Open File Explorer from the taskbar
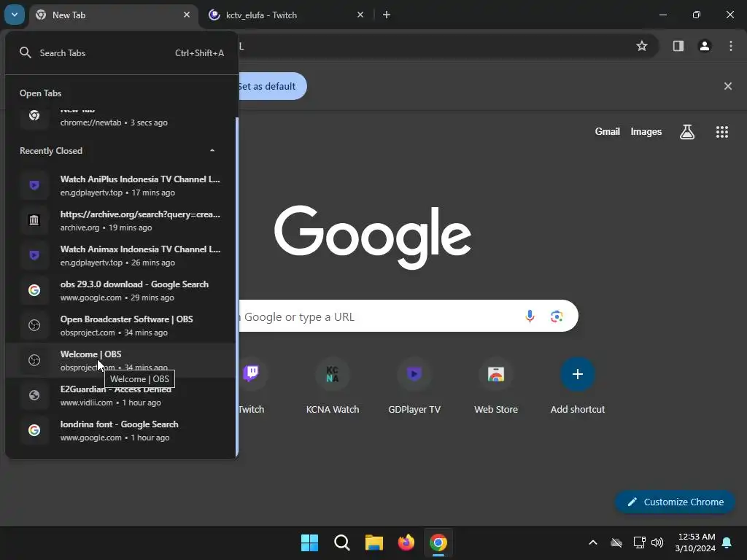747x560 pixels. tap(374, 542)
